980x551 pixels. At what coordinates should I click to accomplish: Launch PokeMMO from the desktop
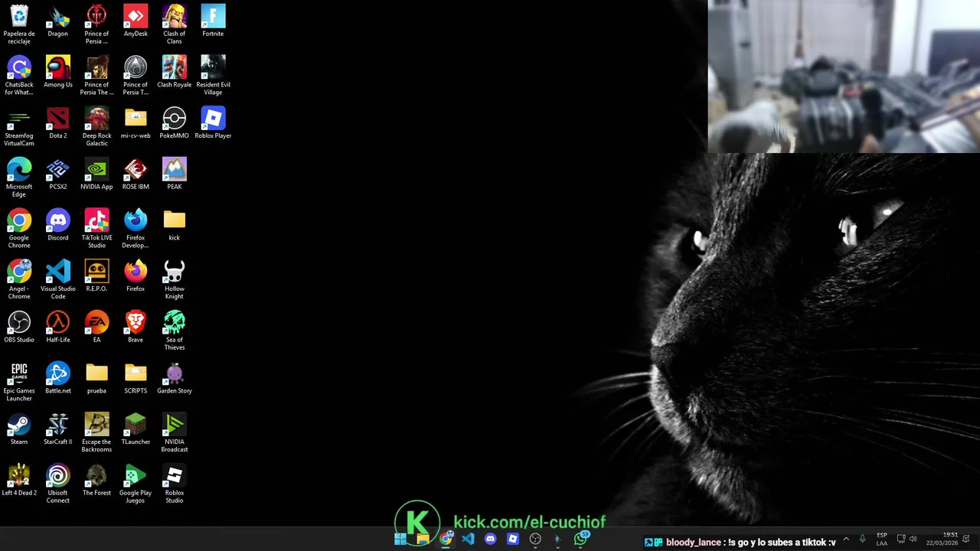pos(174,123)
